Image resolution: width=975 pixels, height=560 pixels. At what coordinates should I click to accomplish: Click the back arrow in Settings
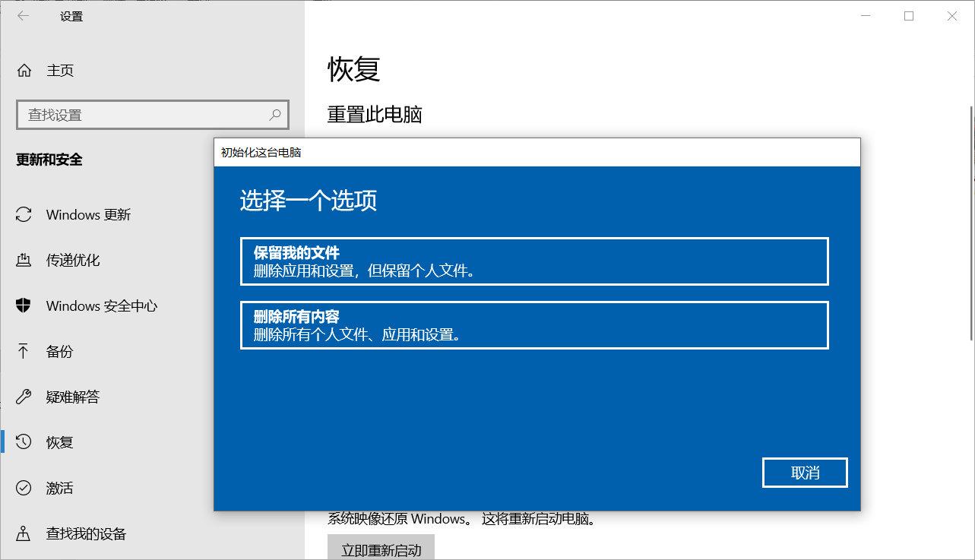(x=23, y=16)
